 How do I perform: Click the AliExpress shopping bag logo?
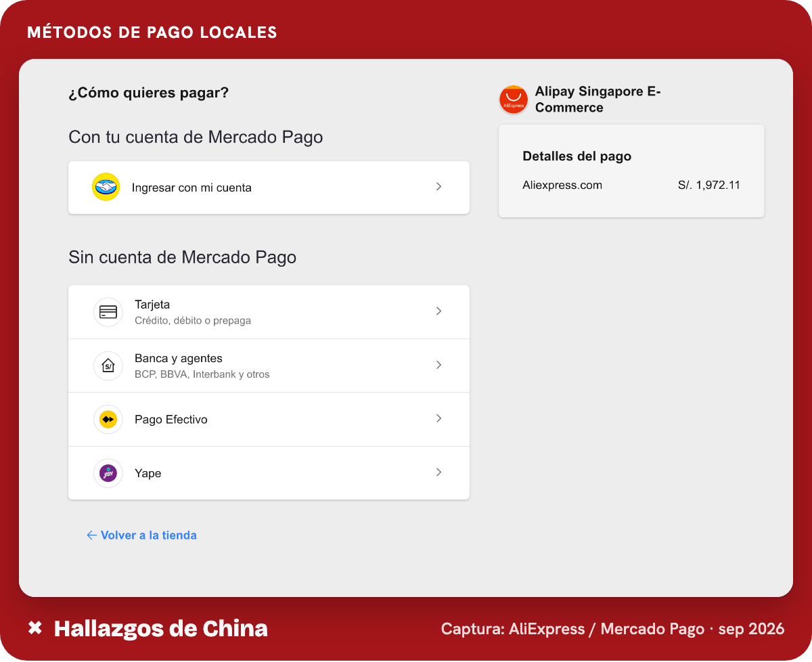pos(514,100)
